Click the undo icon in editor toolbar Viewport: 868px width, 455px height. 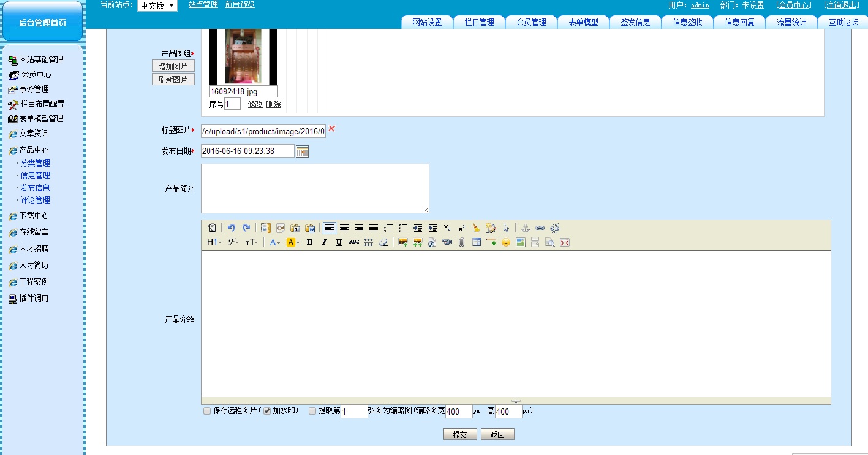(232, 227)
